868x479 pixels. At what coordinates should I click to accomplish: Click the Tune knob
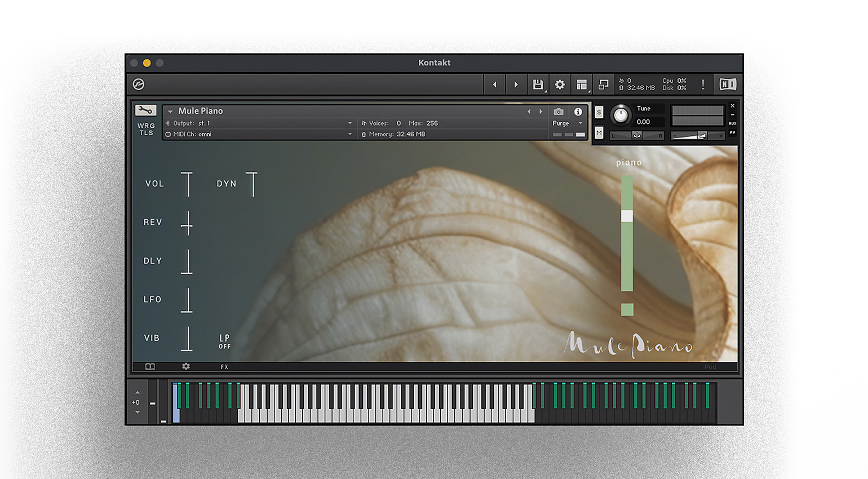click(621, 115)
